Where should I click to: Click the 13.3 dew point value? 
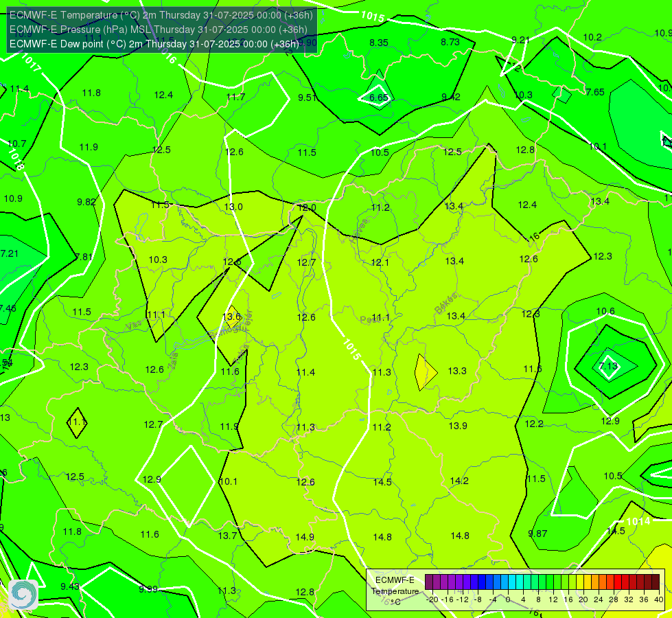(x=457, y=371)
